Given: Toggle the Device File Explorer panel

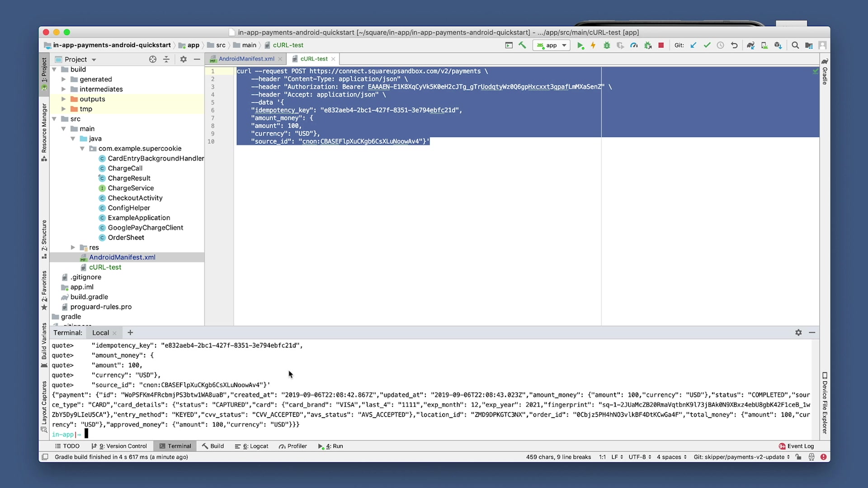Looking at the screenshot, I should click(825, 404).
